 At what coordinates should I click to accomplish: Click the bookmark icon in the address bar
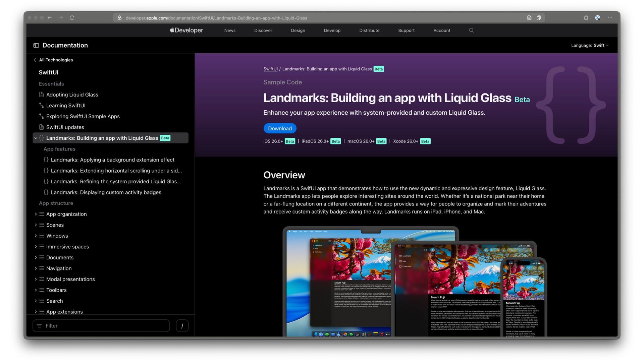point(539,18)
